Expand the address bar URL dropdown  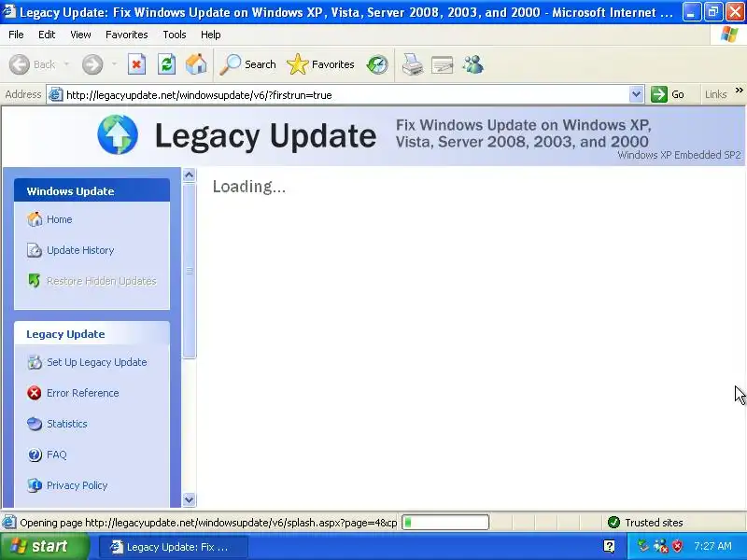tap(636, 94)
